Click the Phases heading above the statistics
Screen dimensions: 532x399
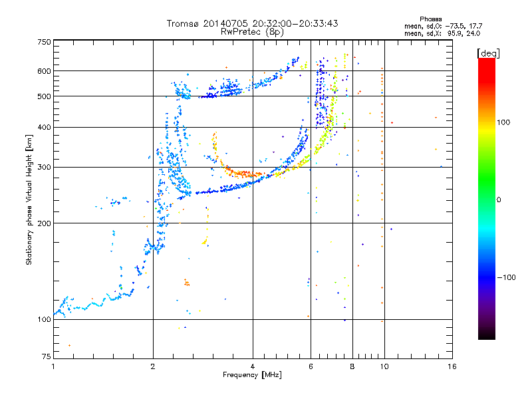[x=430, y=19]
